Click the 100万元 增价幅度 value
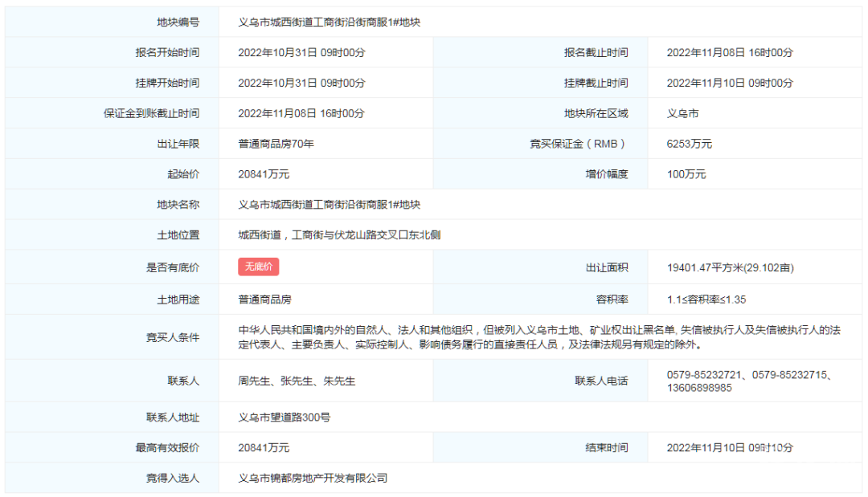The image size is (868, 497). [686, 174]
